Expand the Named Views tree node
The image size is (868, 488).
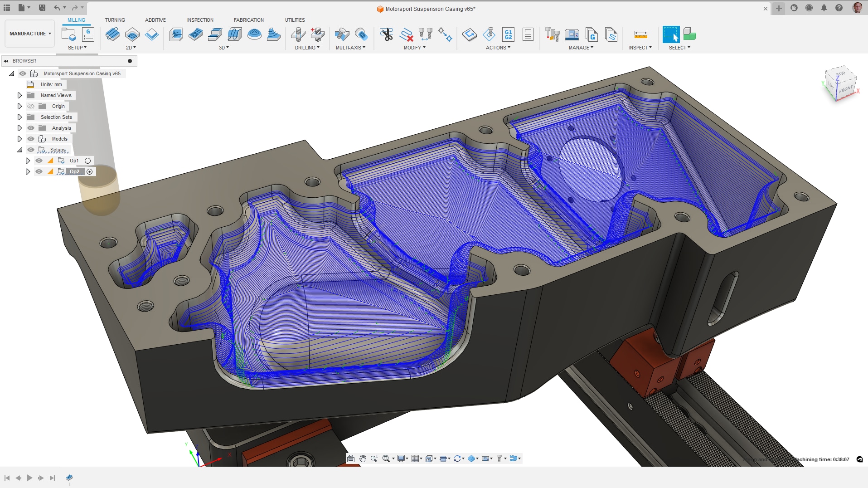19,95
